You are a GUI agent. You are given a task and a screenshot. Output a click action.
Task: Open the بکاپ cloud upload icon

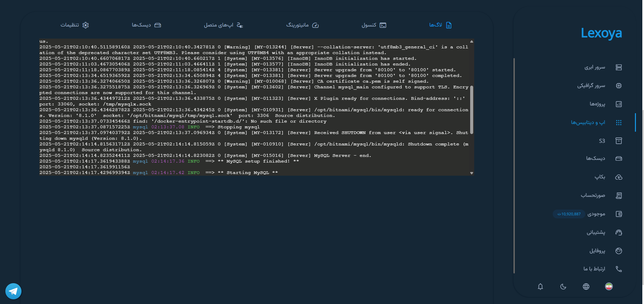click(619, 177)
